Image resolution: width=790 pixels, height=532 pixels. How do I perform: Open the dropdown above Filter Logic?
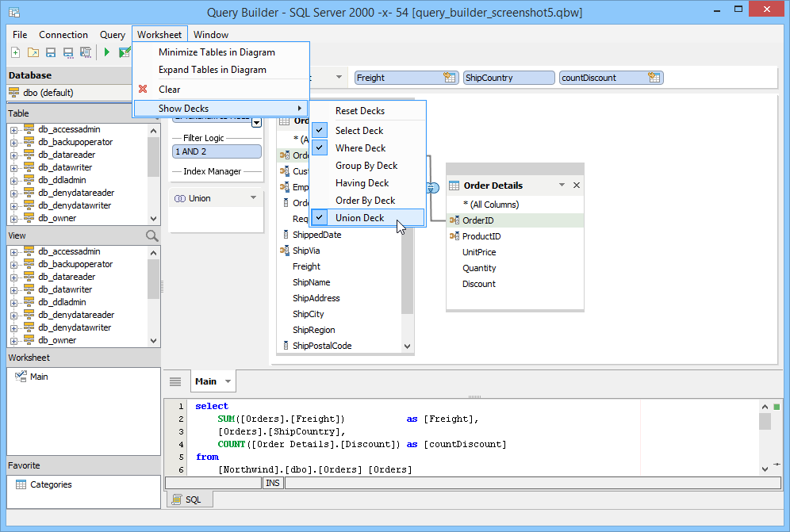point(256,122)
